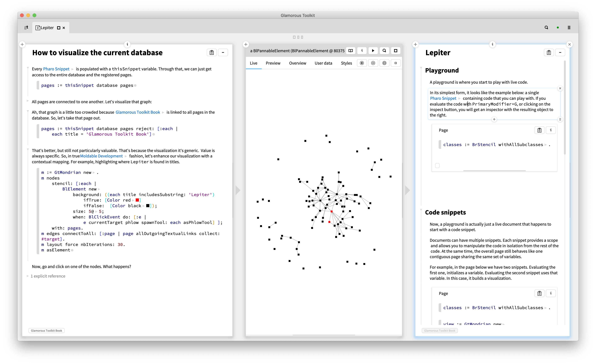Zoom the graph to fit
Screen dimensions: 596x364
click(384, 63)
